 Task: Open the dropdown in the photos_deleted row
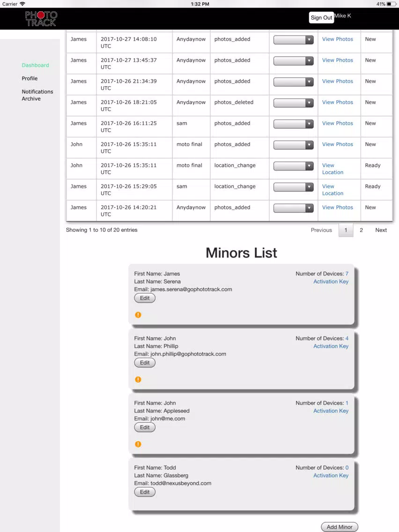(x=294, y=103)
